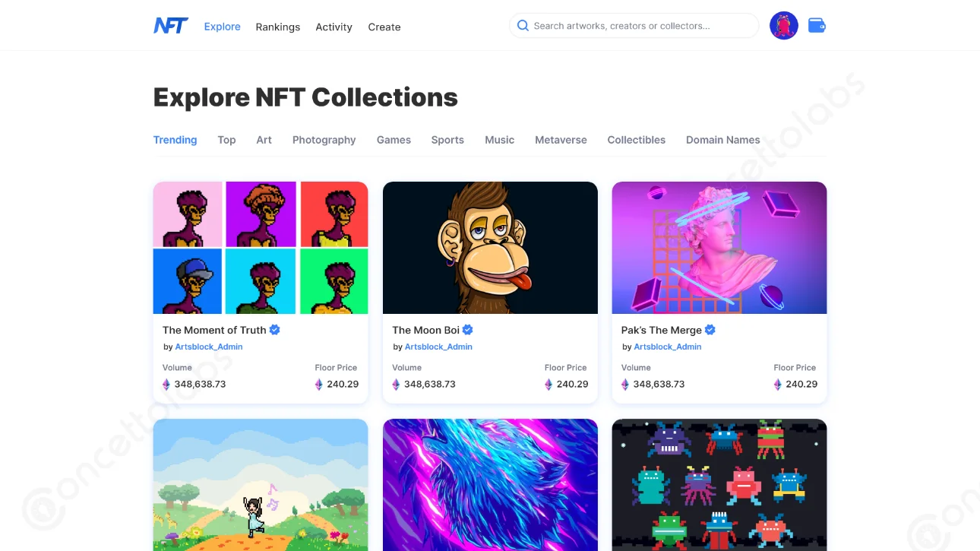Open the Explore menu item
The image size is (980, 551).
pos(222,27)
